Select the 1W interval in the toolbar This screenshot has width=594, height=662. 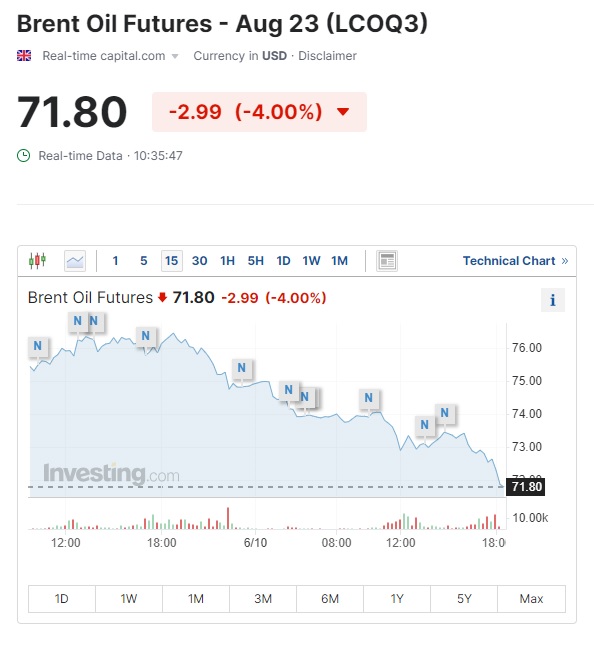[311, 261]
